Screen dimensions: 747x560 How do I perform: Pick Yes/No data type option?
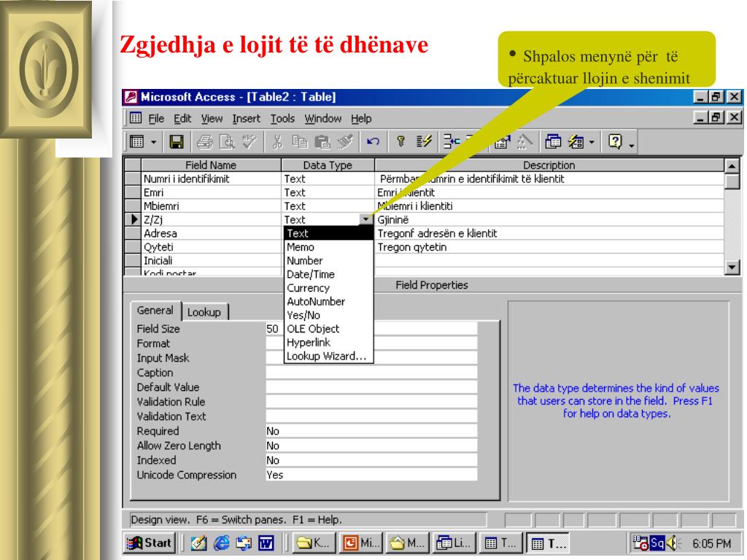328,315
